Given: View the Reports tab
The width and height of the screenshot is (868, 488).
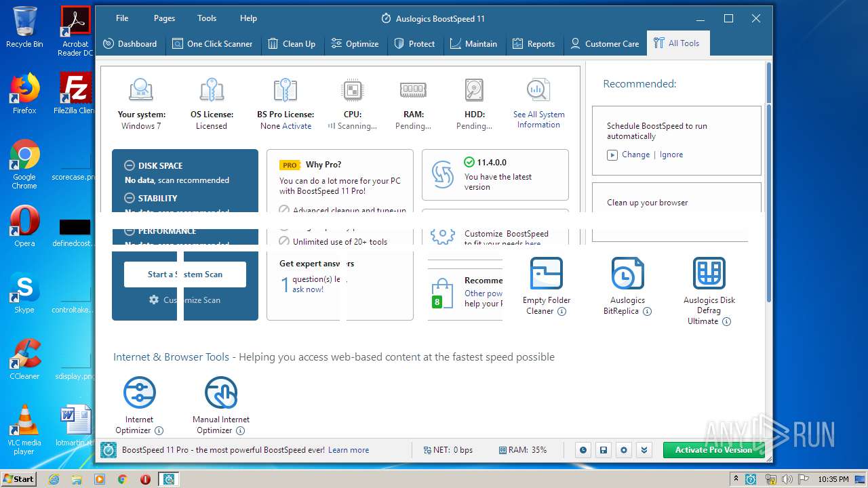Looking at the screenshot, I should pyautogui.click(x=533, y=43).
